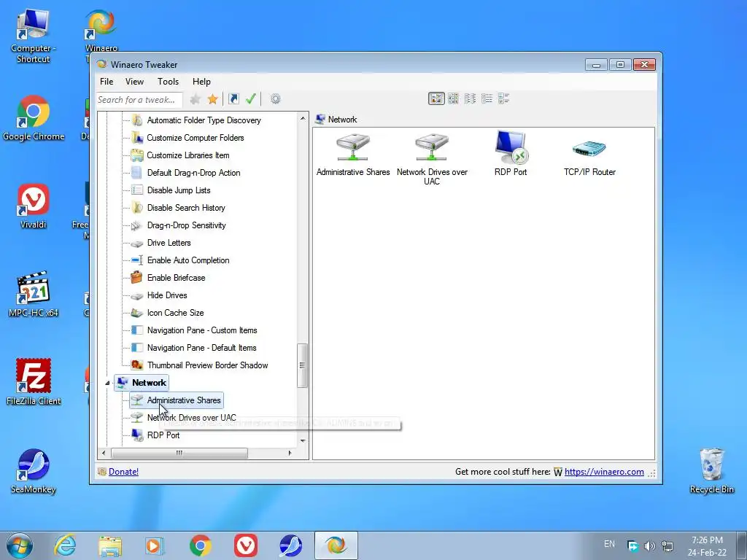Switch to details view mode button
This screenshot has height=560, width=747.
[x=487, y=98]
